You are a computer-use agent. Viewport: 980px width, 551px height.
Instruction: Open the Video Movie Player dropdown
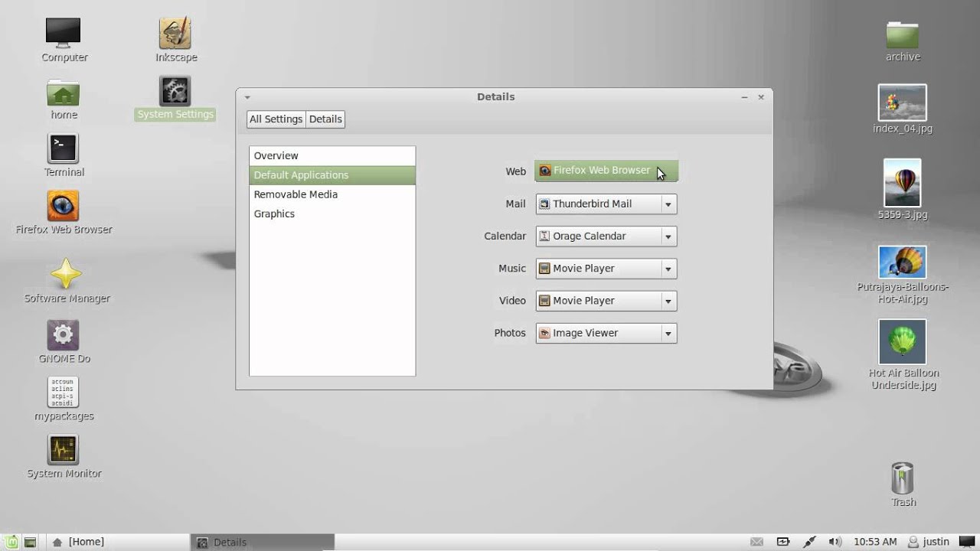(606, 301)
